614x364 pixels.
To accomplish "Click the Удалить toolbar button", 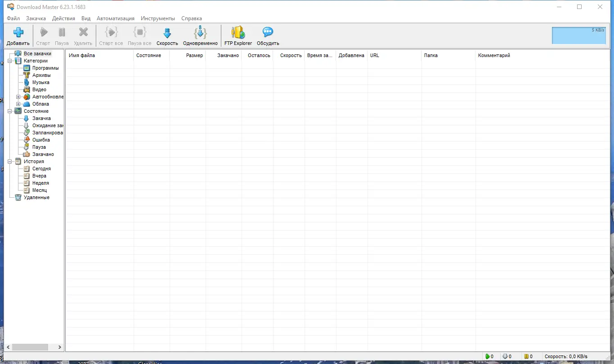I will (x=83, y=36).
